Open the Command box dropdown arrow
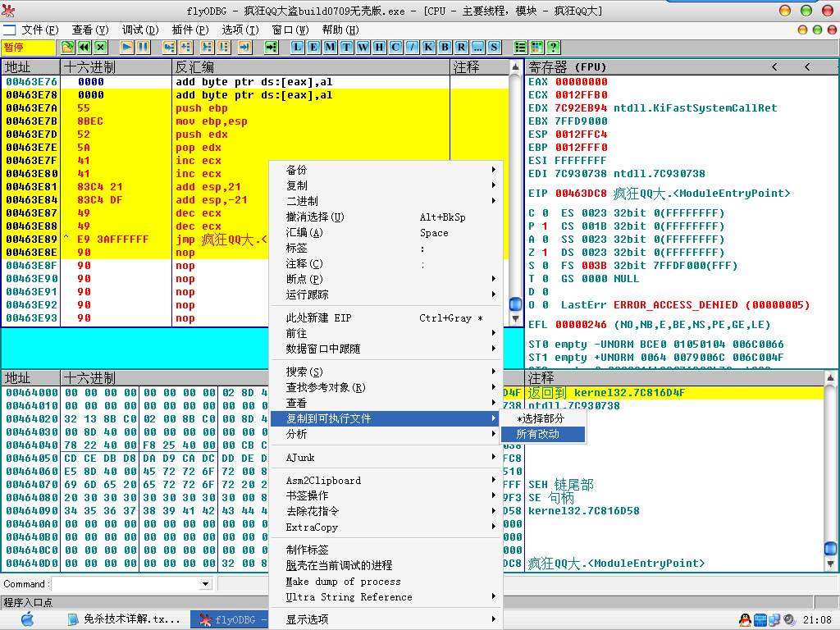This screenshot has height=630, width=840. pos(206,584)
